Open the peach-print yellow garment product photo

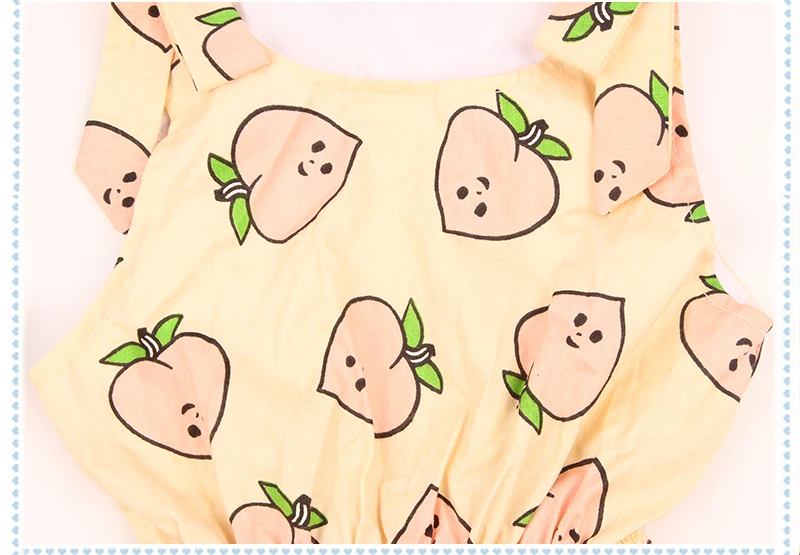pyautogui.click(x=400, y=273)
